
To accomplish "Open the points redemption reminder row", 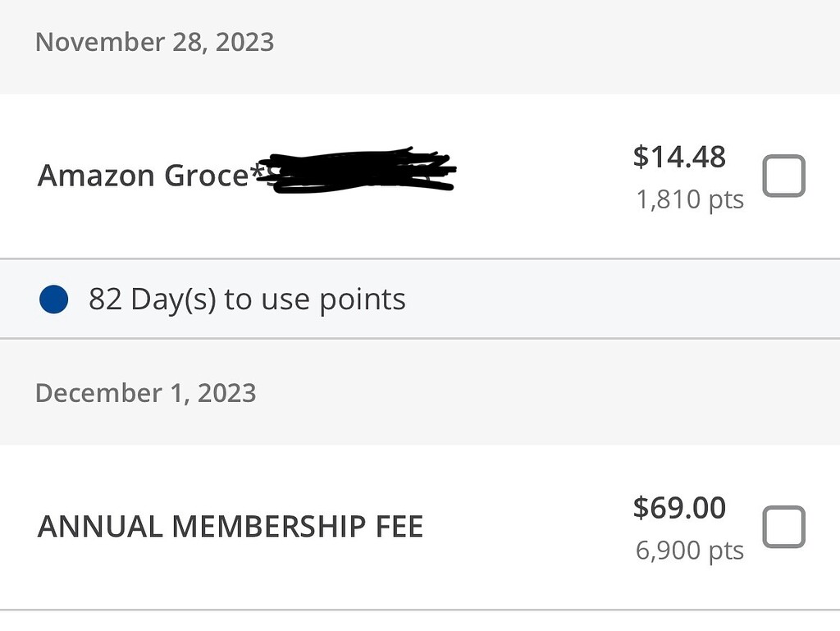I will (x=246, y=299).
